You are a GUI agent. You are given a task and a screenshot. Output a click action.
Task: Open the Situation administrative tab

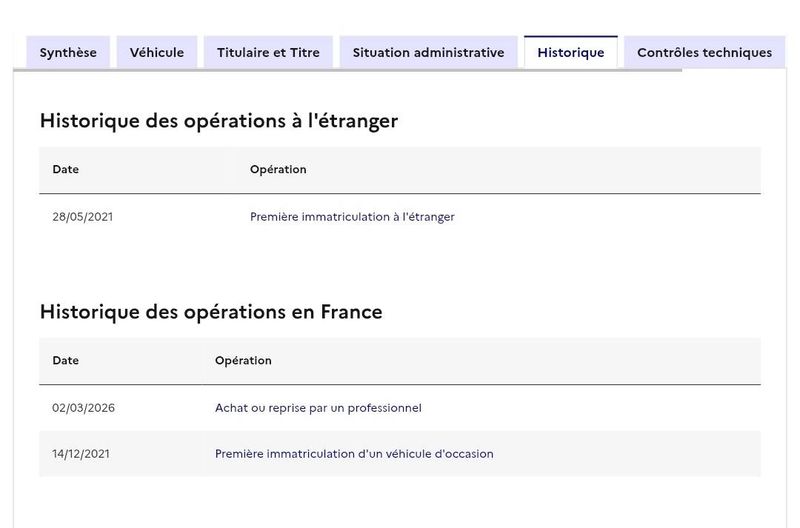[428, 52]
